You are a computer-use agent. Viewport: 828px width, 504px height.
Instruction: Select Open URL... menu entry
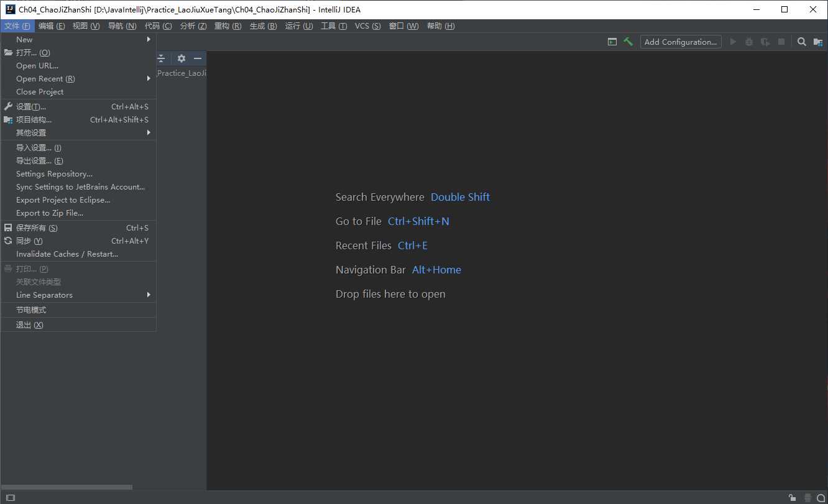pos(78,65)
